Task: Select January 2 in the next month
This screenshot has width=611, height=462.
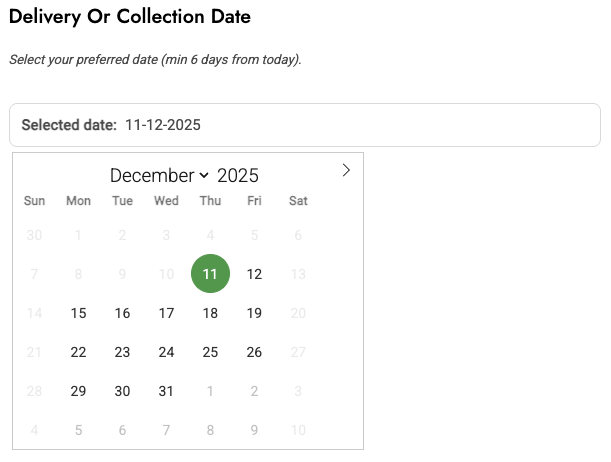Action: [x=254, y=391]
